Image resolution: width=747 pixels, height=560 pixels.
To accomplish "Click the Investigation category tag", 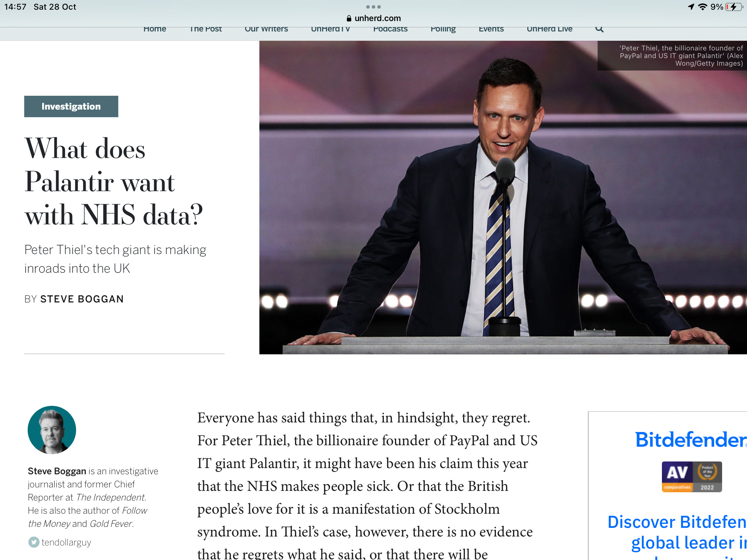I will click(71, 106).
